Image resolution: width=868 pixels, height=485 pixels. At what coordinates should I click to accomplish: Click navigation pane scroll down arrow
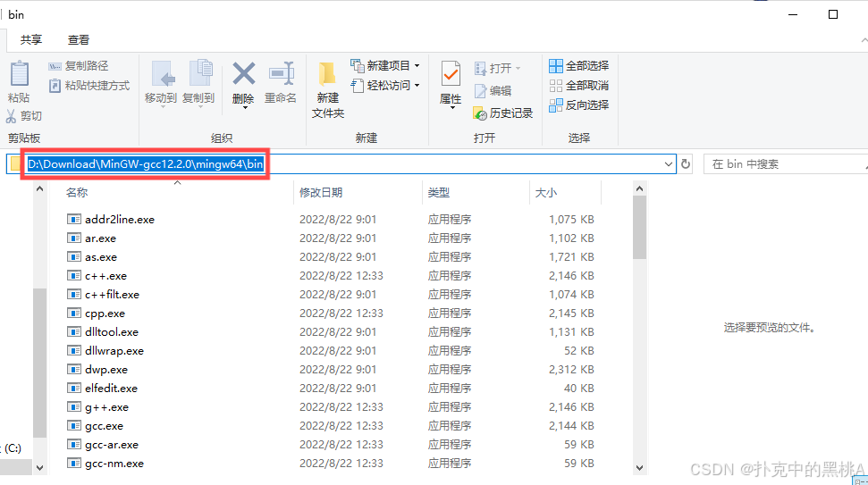point(39,468)
